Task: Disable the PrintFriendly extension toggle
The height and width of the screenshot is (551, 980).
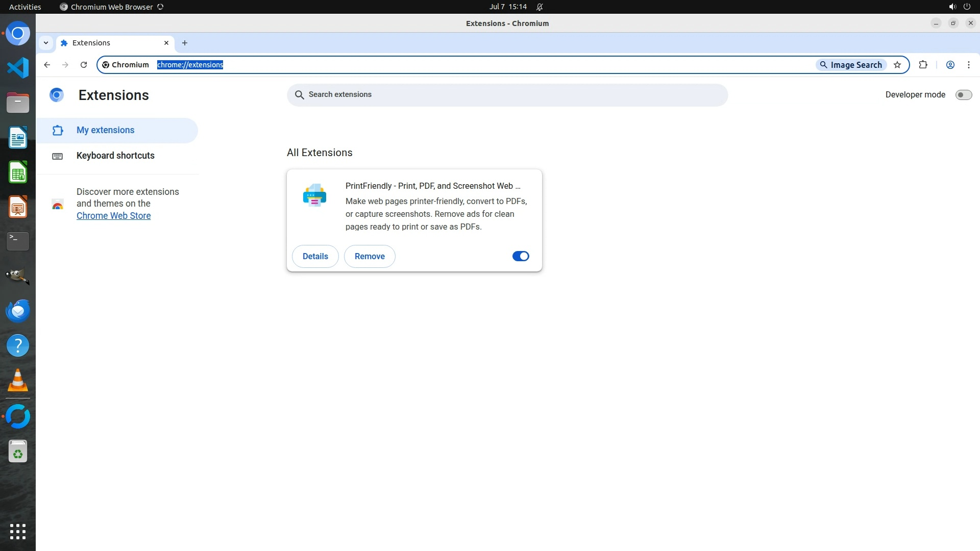Action: (x=520, y=256)
